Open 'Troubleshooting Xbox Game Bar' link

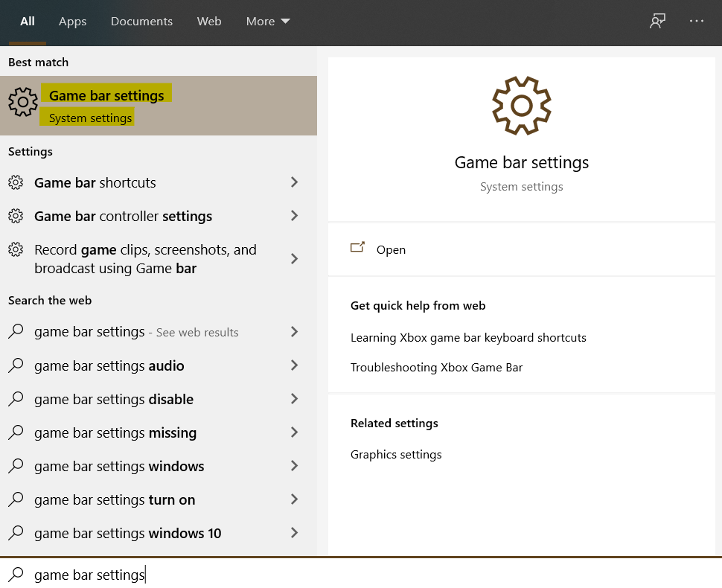[x=436, y=368]
